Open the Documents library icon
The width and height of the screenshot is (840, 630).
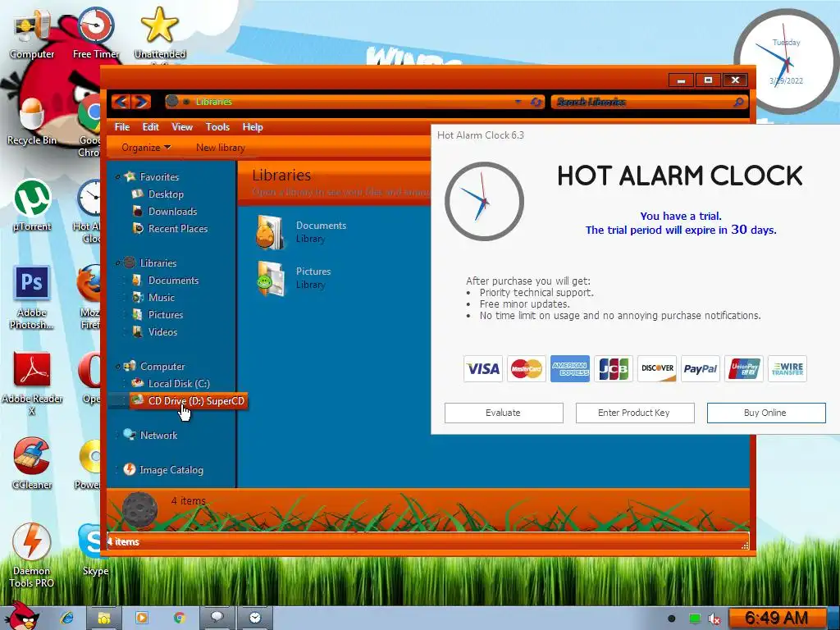(x=271, y=232)
